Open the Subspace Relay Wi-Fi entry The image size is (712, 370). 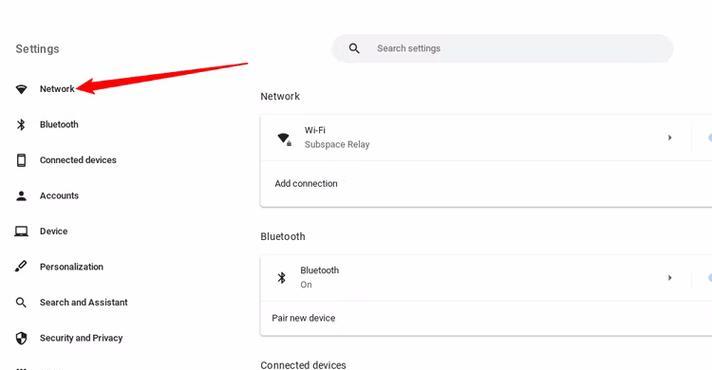(475, 138)
